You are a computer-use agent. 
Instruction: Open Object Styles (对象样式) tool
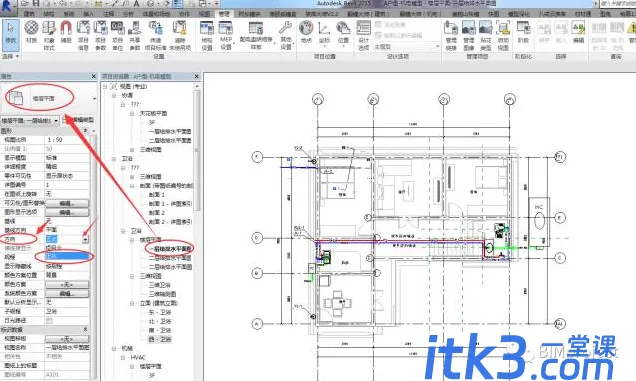coord(49,34)
